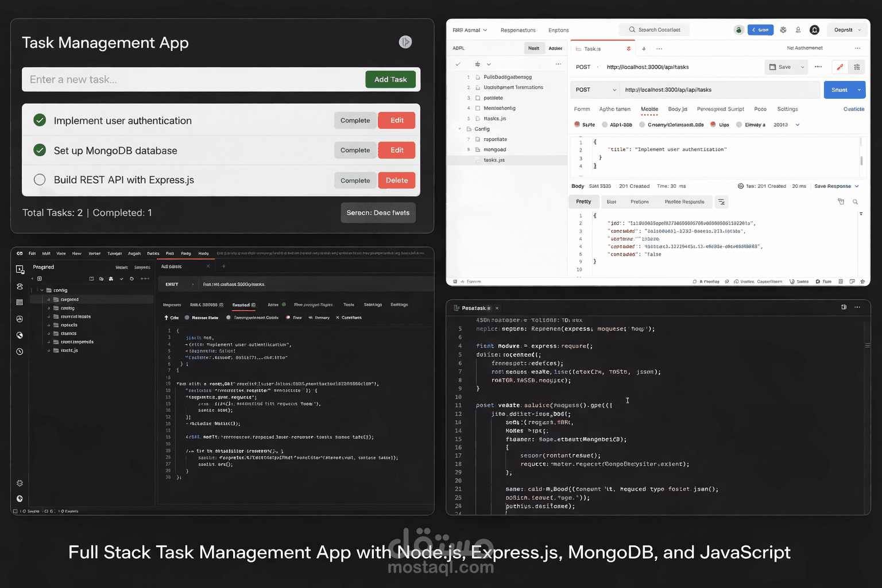Close the Ad:sasts tab in dark IDE
Image resolution: width=882 pixels, height=588 pixels.
pyautogui.click(x=208, y=266)
